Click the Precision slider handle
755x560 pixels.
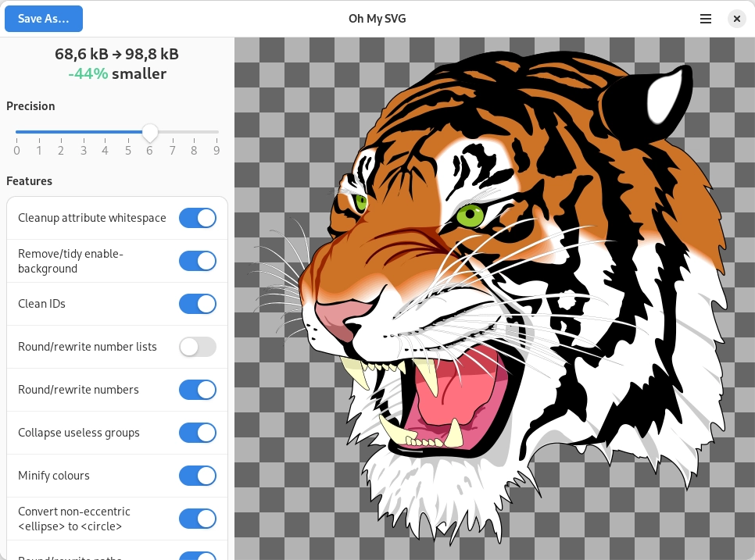150,132
